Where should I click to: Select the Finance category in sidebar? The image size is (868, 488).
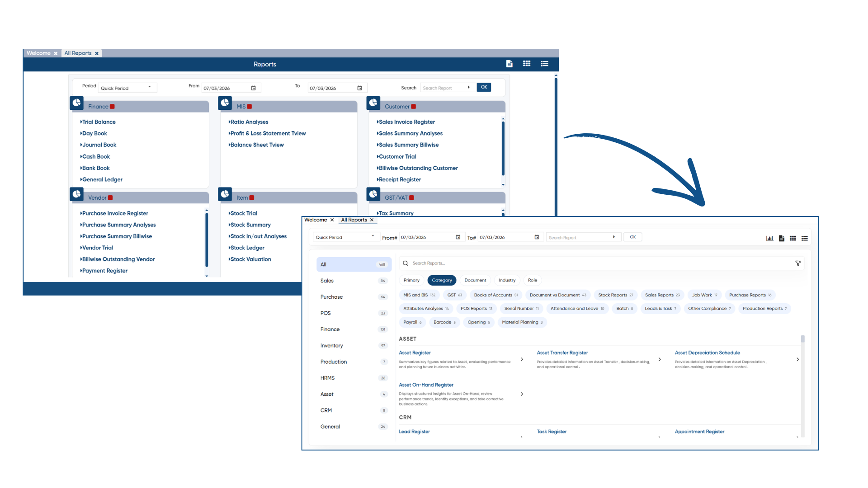pos(354,329)
